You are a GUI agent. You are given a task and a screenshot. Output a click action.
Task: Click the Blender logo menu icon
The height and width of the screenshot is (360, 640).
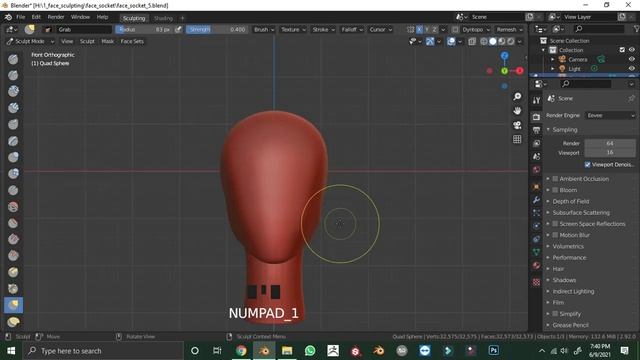pyautogui.click(x=8, y=17)
